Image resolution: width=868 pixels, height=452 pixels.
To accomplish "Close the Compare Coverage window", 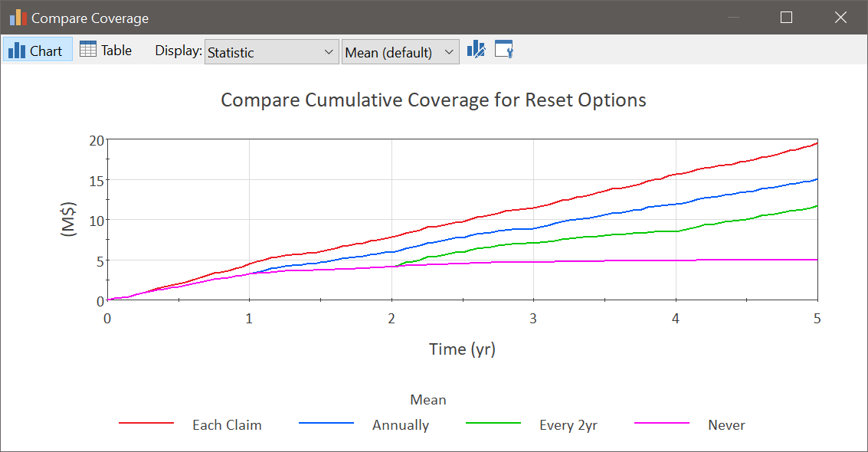I will click(840, 18).
